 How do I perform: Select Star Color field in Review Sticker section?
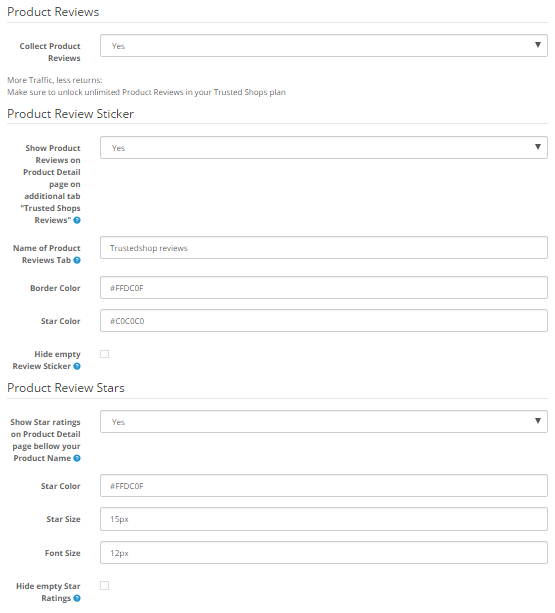pos(324,321)
